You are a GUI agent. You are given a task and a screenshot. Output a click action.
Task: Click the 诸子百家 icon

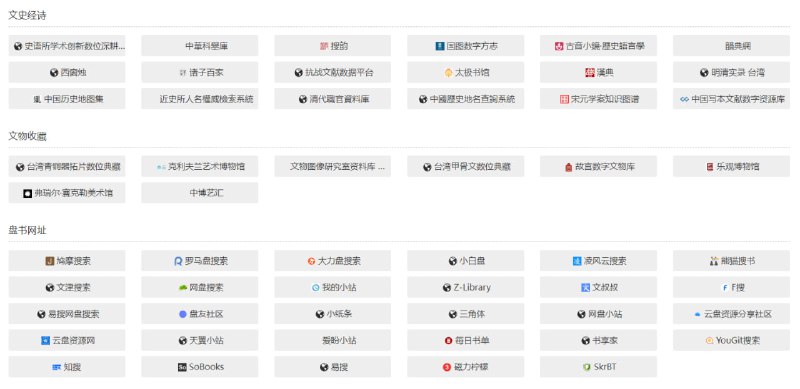183,73
